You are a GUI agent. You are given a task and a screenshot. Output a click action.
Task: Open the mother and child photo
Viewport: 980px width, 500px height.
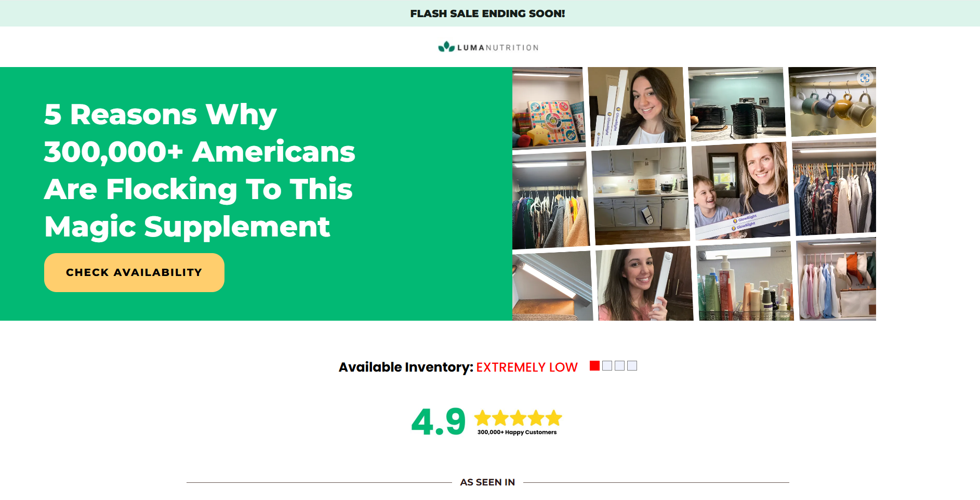(741, 191)
